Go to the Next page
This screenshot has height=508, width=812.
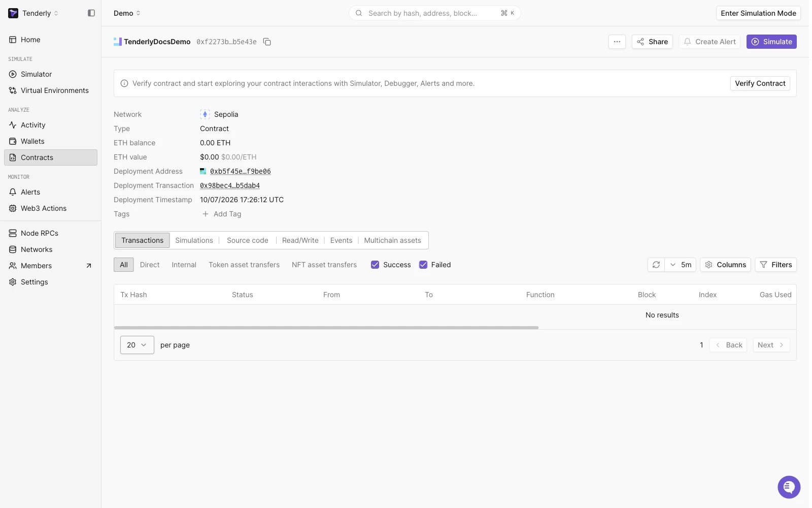pos(771,345)
